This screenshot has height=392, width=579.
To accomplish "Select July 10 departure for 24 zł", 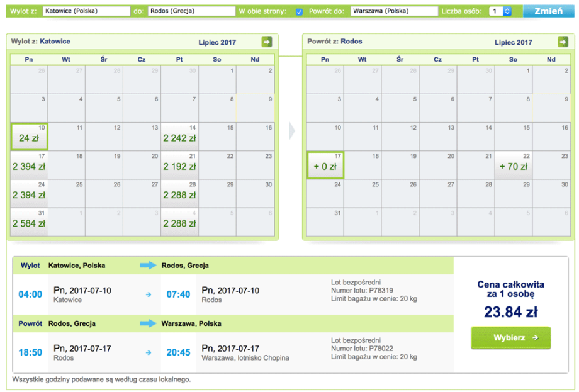I will [x=29, y=137].
